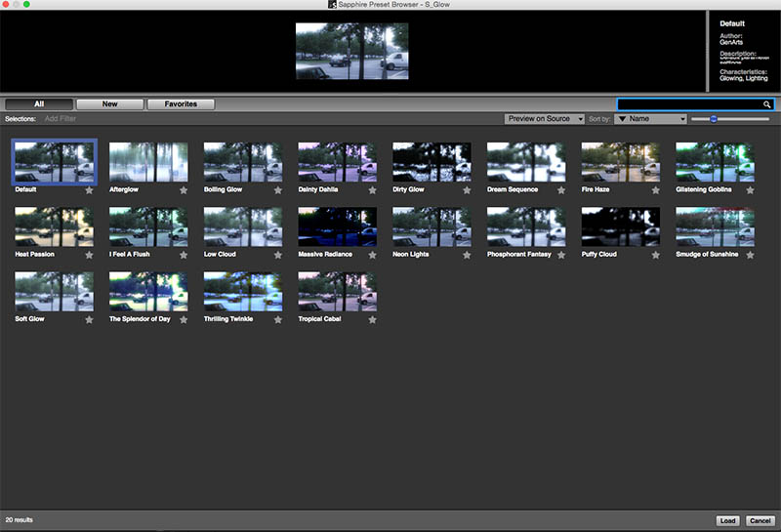Click the Low Cloud star icon
The height and width of the screenshot is (532, 781).
[x=278, y=255]
